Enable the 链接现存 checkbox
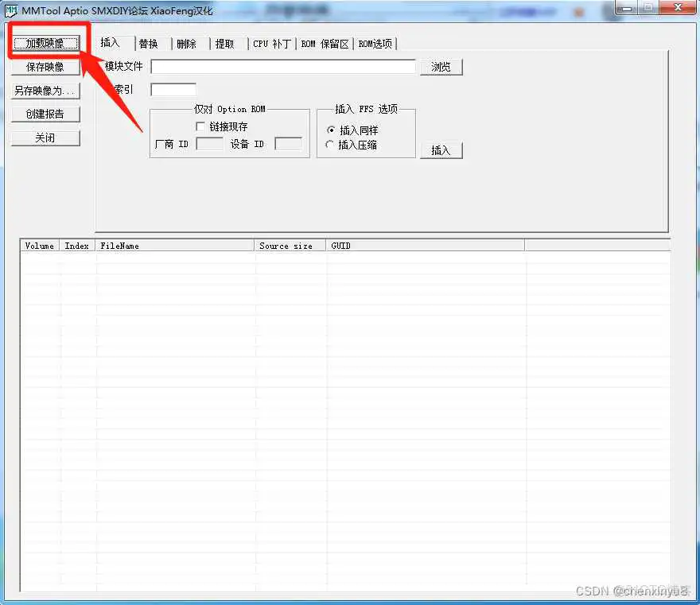This screenshot has width=700, height=605. click(x=200, y=126)
